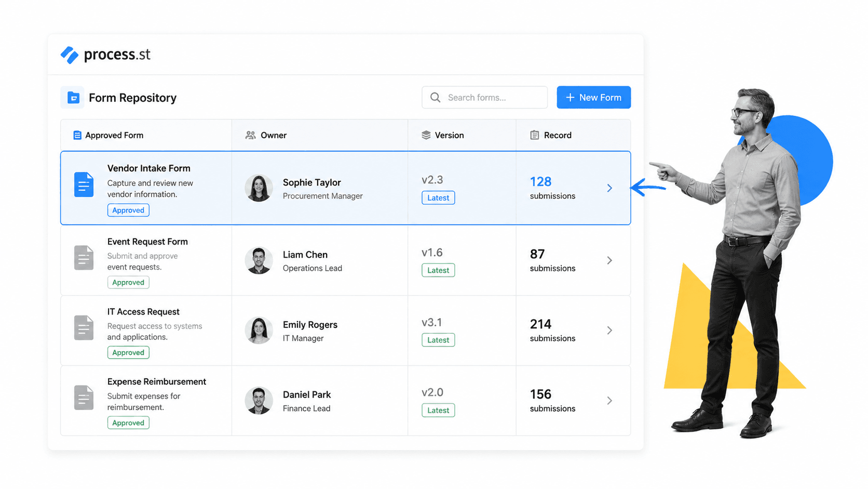Click the Latest badge under v1.6
This screenshot has width=868, height=489.
pyautogui.click(x=438, y=270)
